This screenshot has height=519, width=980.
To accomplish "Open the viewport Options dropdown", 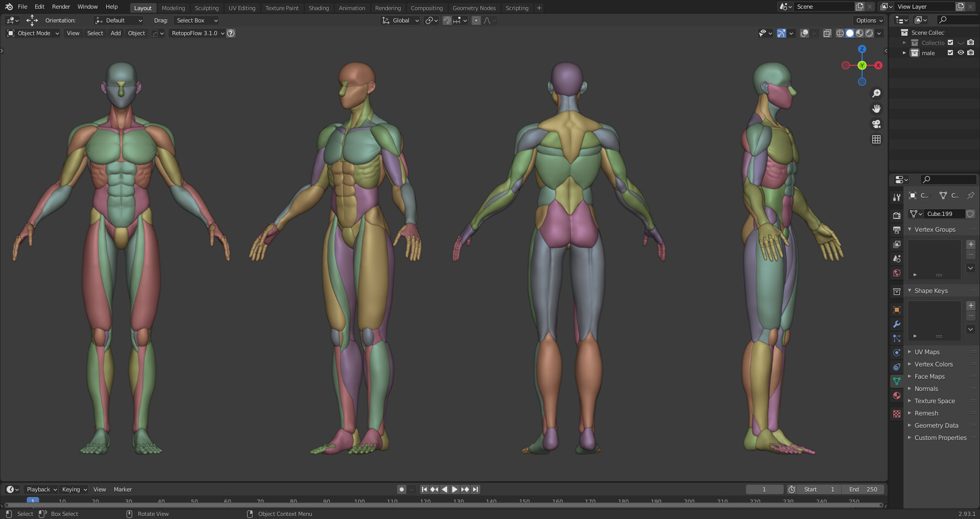I will click(869, 21).
